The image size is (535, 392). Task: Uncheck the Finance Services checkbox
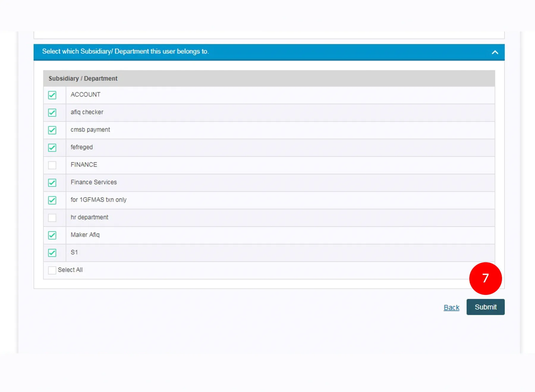[x=52, y=183]
